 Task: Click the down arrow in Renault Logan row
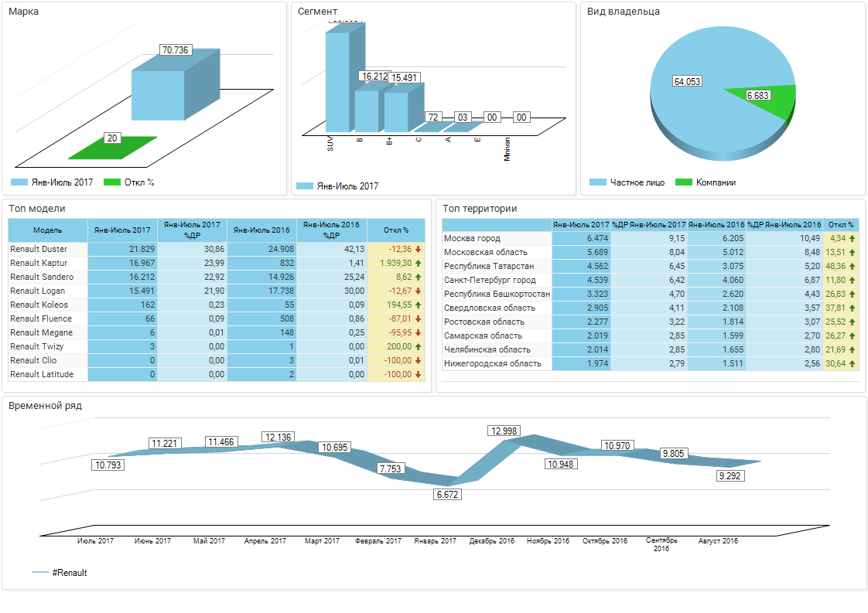(x=418, y=291)
